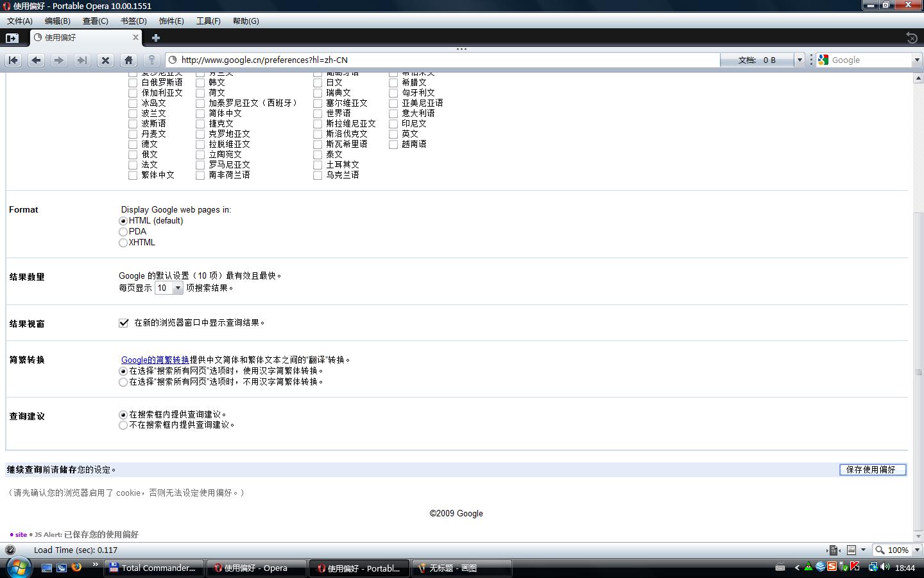The width and height of the screenshot is (924, 578).
Task: Select 在搜索框内提供查询建议 radio option
Action: click(x=123, y=415)
